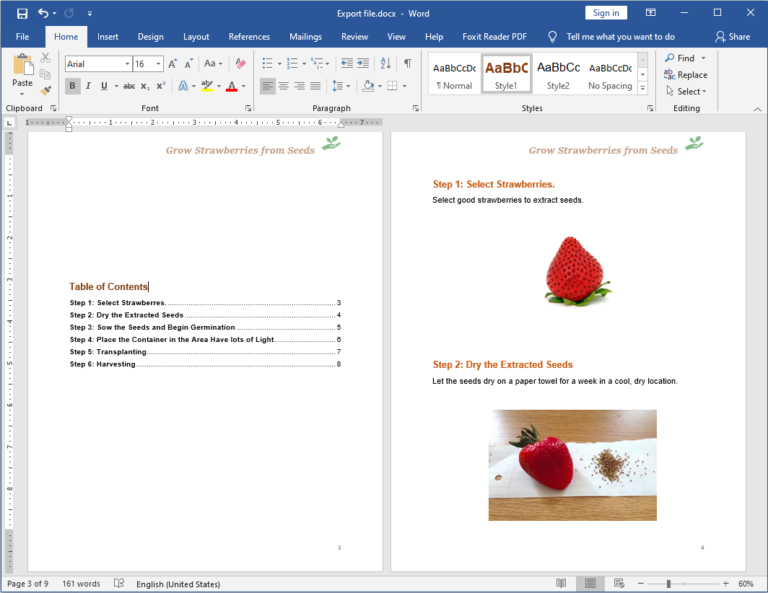
Task: Apply the No Spacing style
Action: coord(610,74)
